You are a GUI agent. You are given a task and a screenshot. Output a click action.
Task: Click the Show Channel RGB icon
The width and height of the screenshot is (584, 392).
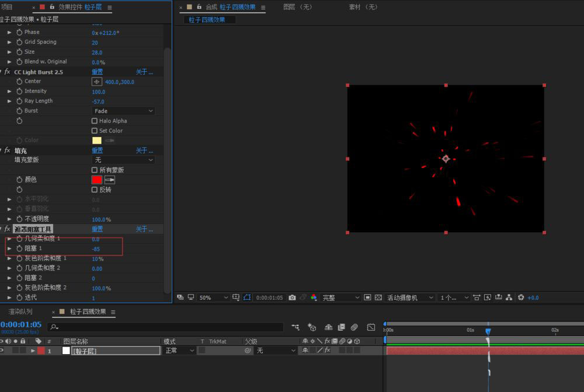pyautogui.click(x=314, y=297)
